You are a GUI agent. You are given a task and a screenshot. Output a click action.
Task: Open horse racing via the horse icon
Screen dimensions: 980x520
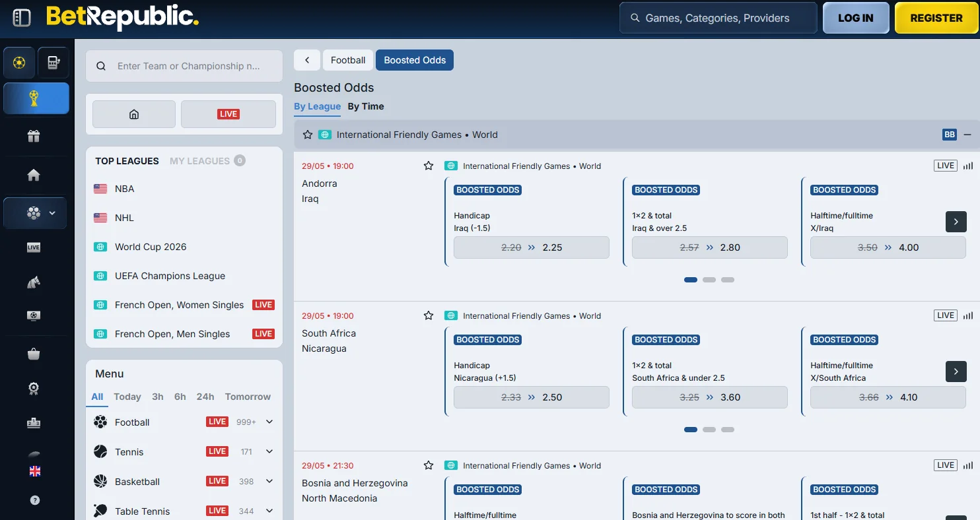[34, 282]
